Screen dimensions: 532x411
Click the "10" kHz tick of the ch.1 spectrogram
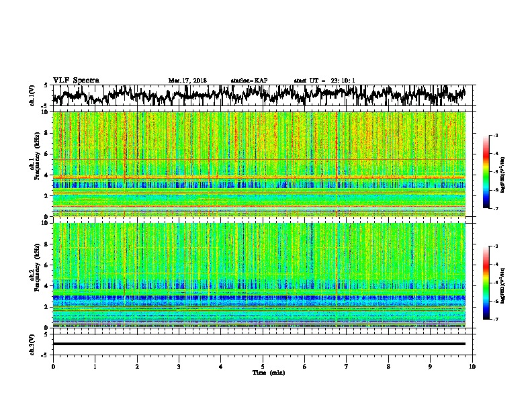[45, 112]
